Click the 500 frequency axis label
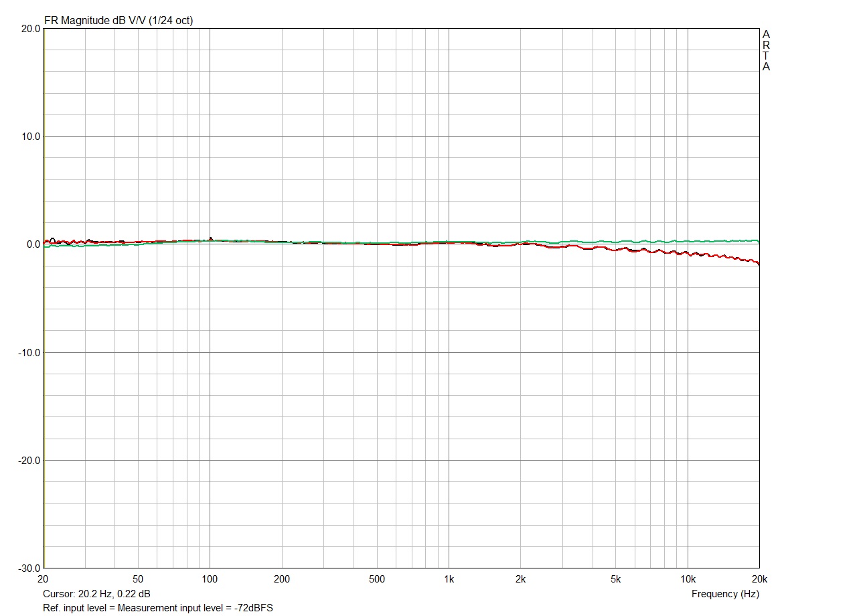The width and height of the screenshot is (857, 616). pyautogui.click(x=377, y=579)
